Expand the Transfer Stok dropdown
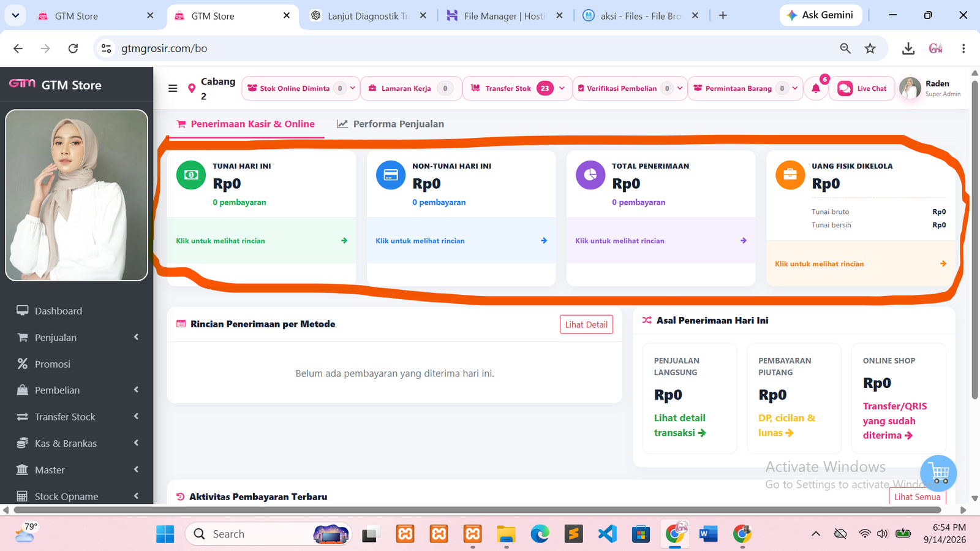This screenshot has width=980, height=551. 562,88
